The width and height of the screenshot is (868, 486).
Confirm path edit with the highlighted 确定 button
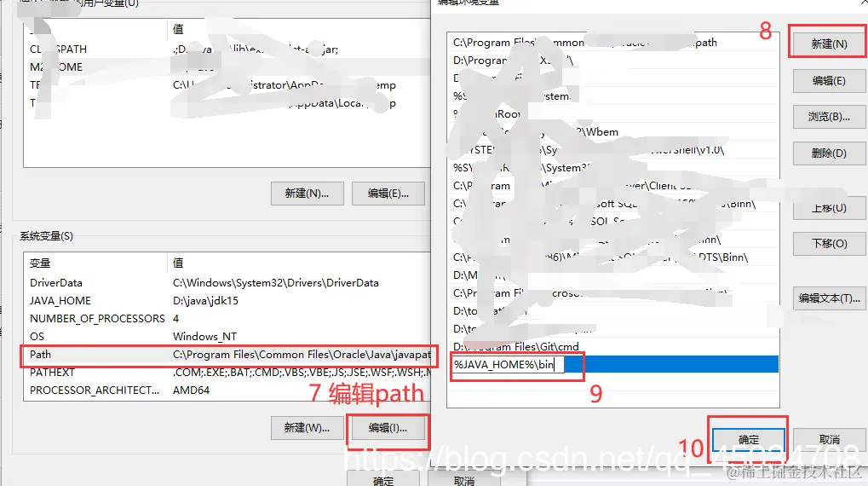[x=749, y=439]
